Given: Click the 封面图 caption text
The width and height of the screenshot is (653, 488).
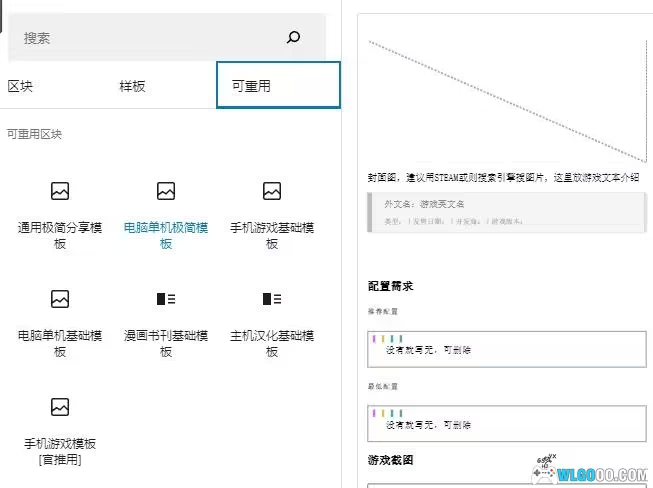Looking at the screenshot, I should [x=503, y=178].
